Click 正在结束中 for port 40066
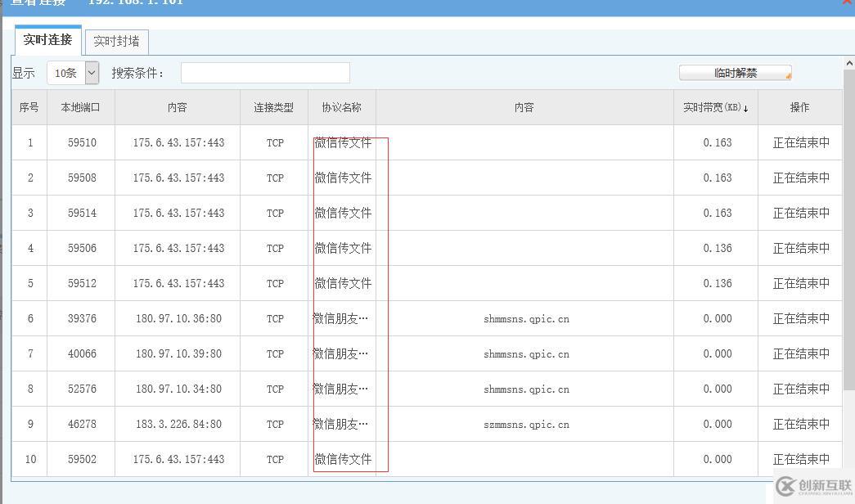The width and height of the screenshot is (855, 504). point(801,354)
